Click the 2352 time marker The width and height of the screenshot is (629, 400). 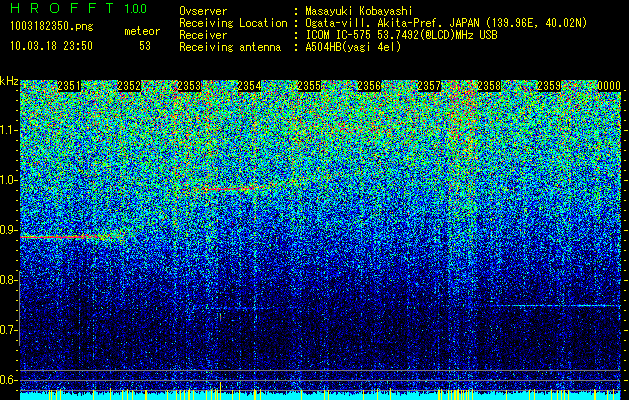click(x=129, y=86)
